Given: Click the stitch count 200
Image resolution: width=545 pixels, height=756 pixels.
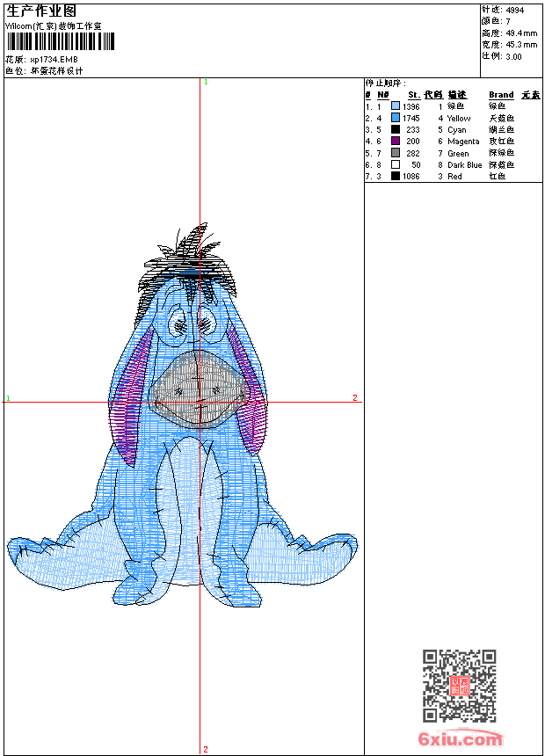Looking at the screenshot, I should tap(413, 142).
